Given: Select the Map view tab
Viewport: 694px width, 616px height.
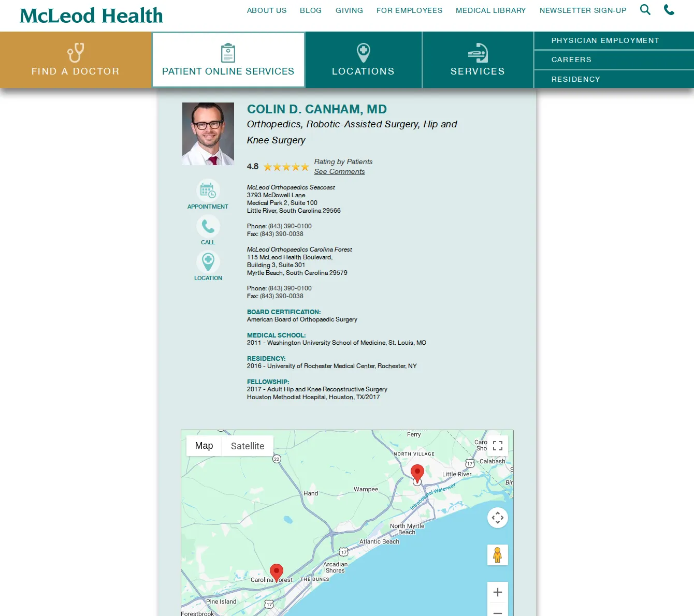Looking at the screenshot, I should (x=204, y=446).
